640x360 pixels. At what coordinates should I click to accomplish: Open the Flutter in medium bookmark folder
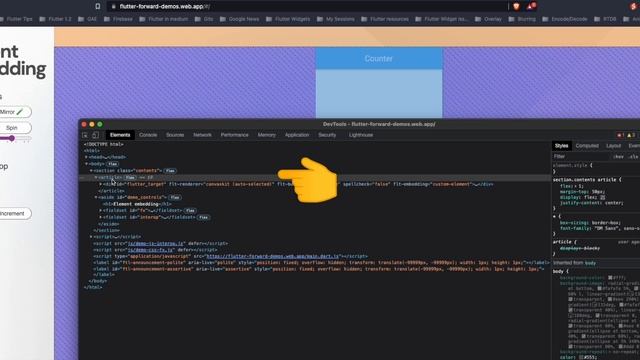tap(164, 19)
